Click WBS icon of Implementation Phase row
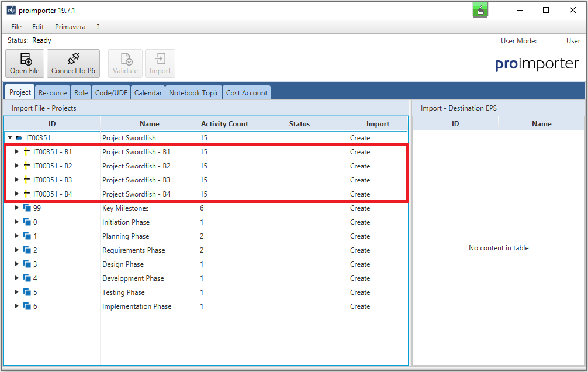 pos(27,306)
